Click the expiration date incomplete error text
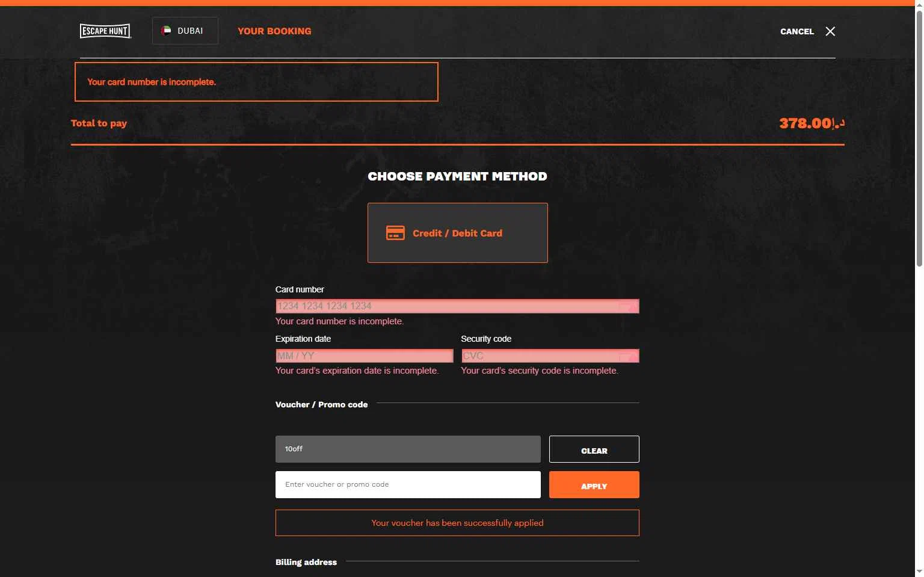The width and height of the screenshot is (924, 577). coord(357,371)
